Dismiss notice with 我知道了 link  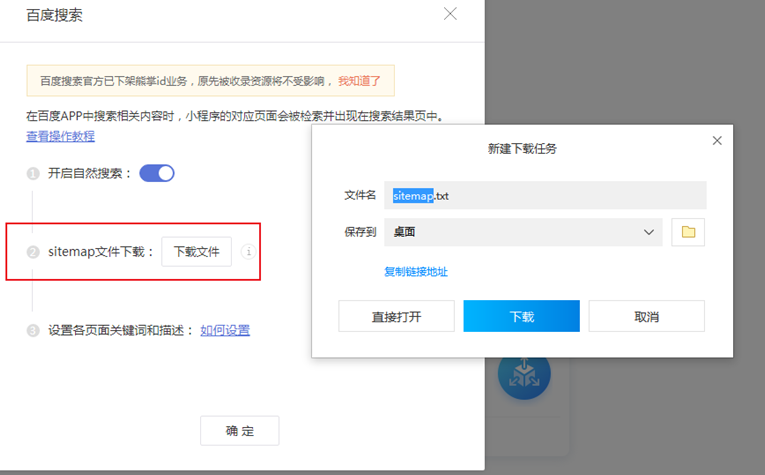coord(359,81)
